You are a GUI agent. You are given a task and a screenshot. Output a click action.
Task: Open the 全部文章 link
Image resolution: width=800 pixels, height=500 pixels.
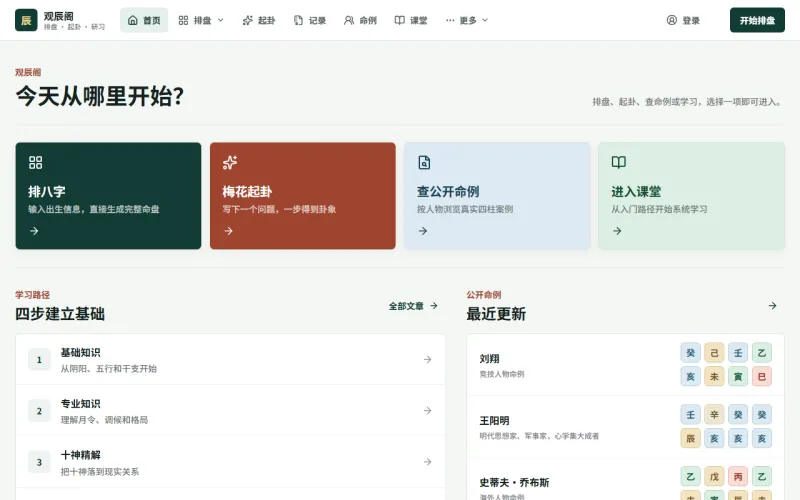(413, 306)
